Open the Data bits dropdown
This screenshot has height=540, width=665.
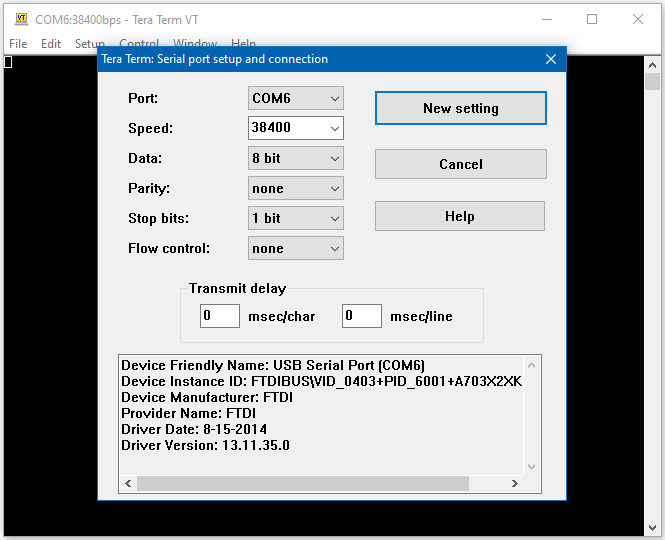click(295, 158)
